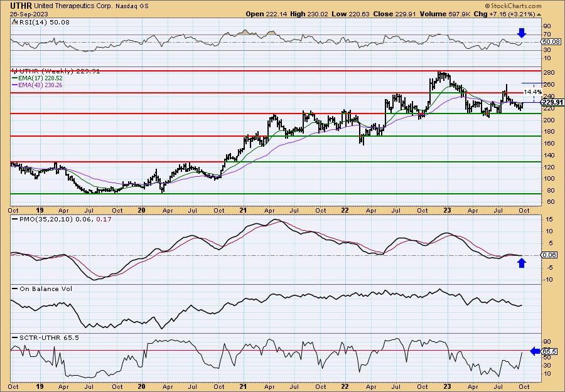Click the UTHR ticker symbol in the header
Viewport: 565px width, 392px height.
tap(21, 6)
